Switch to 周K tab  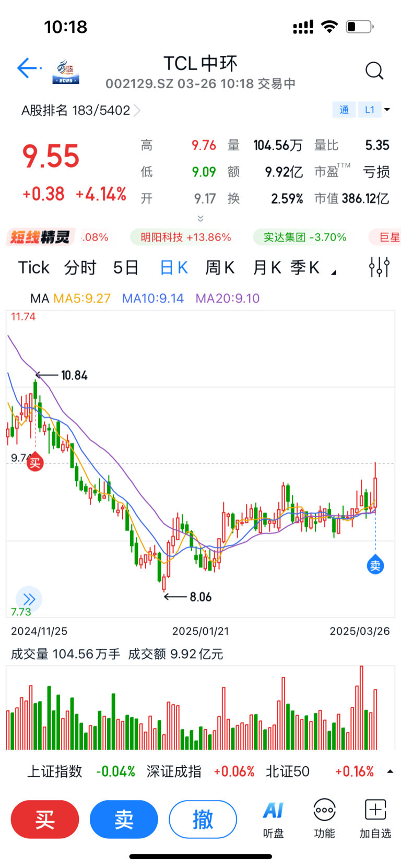220,268
